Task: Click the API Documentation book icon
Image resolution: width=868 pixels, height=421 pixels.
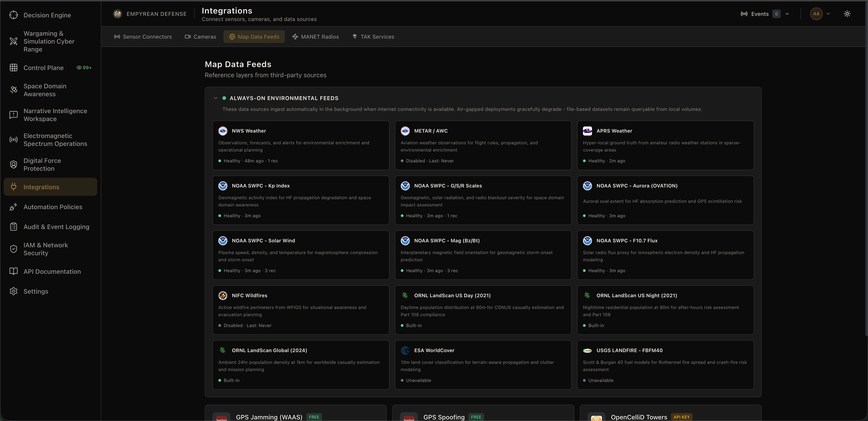Action: (x=14, y=271)
